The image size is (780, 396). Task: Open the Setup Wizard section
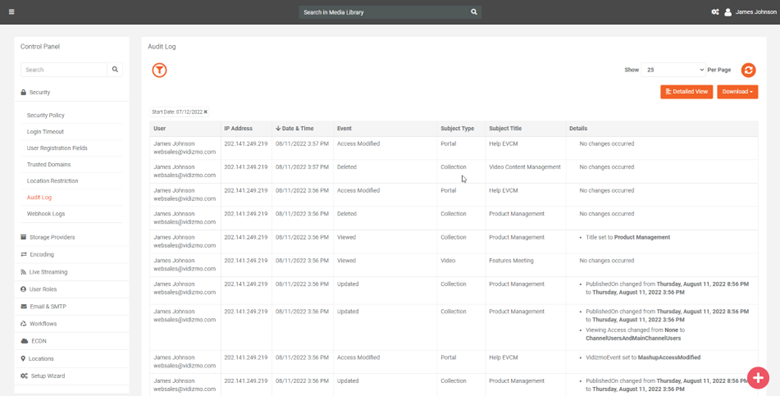[x=43, y=376]
